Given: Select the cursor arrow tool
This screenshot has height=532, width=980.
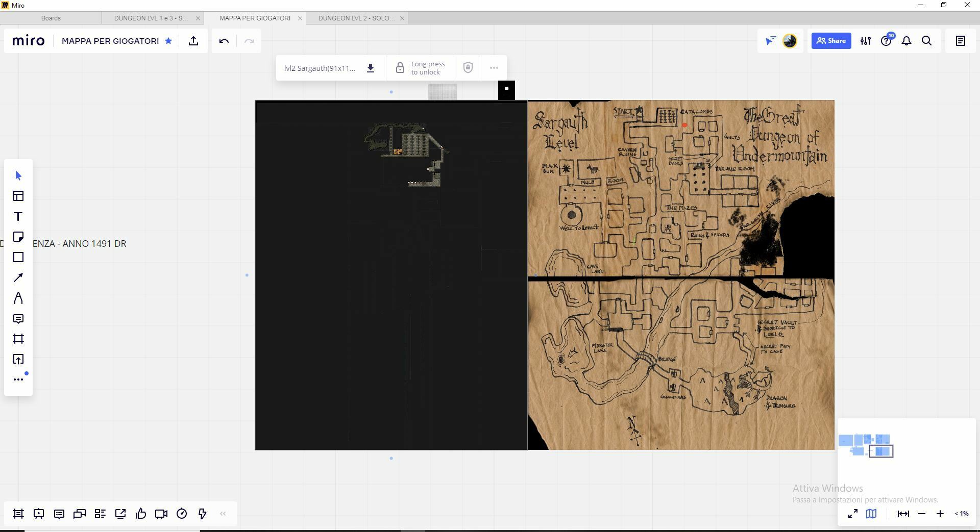Looking at the screenshot, I should 18,176.
